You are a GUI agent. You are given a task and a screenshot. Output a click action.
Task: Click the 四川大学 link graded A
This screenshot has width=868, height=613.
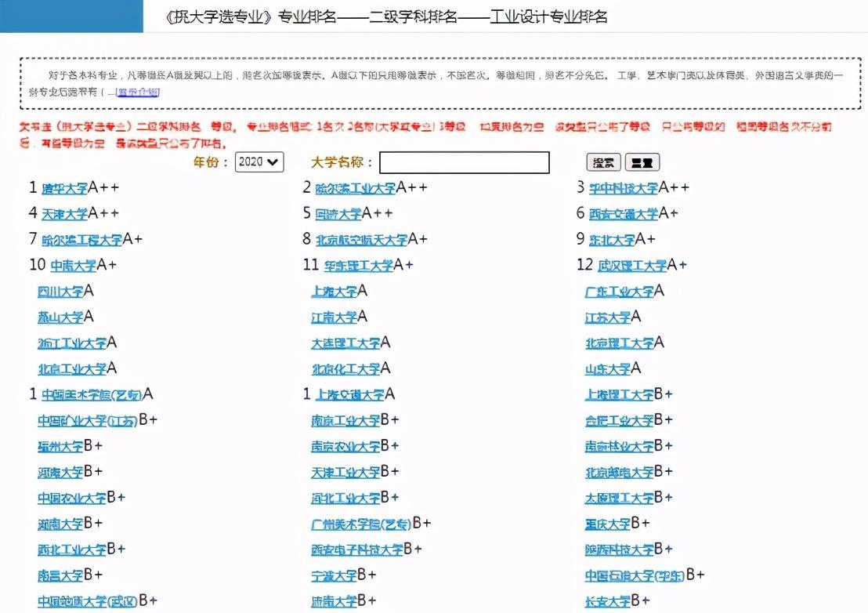point(60,292)
